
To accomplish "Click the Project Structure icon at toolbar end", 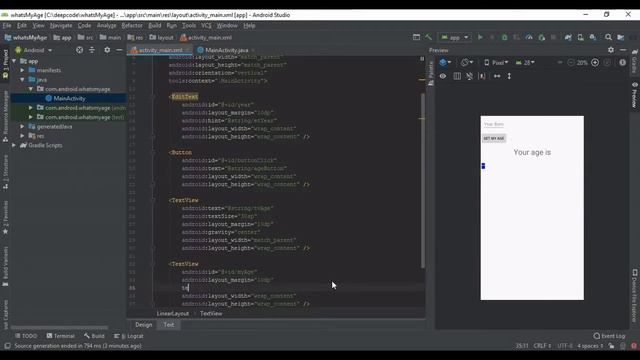I will tap(620, 37).
